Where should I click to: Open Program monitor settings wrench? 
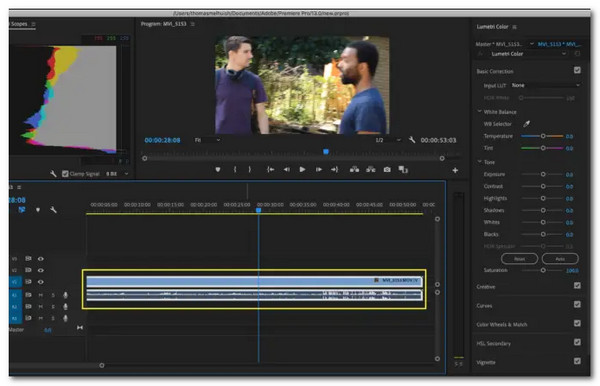tap(412, 140)
